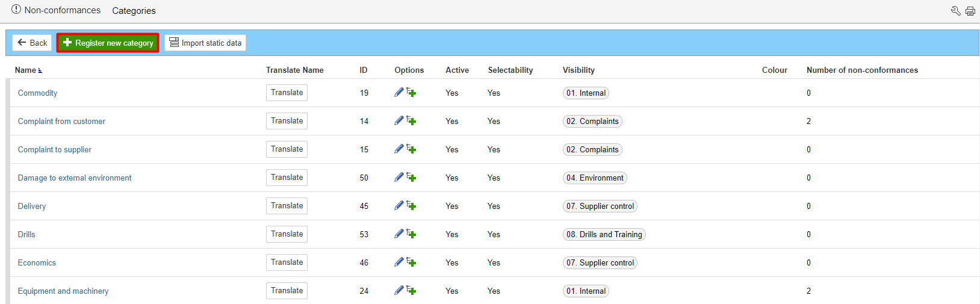Click the Import static data button
The height and width of the screenshot is (304, 980).
(205, 43)
